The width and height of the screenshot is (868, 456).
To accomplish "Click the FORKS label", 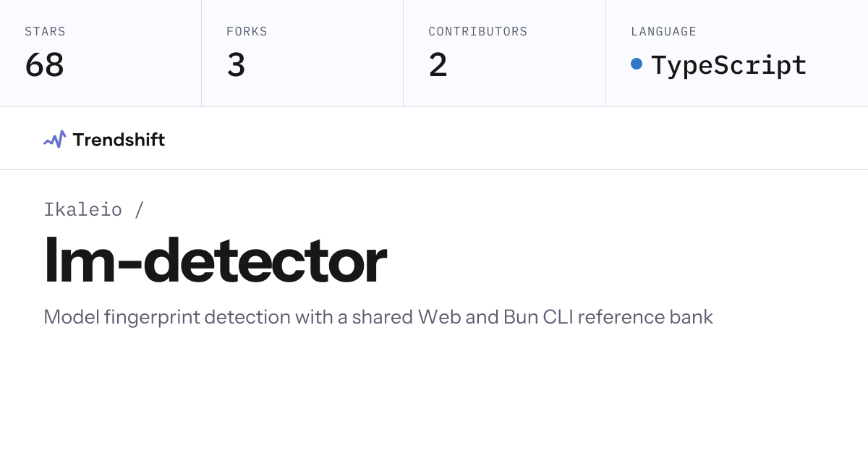I will tap(247, 32).
